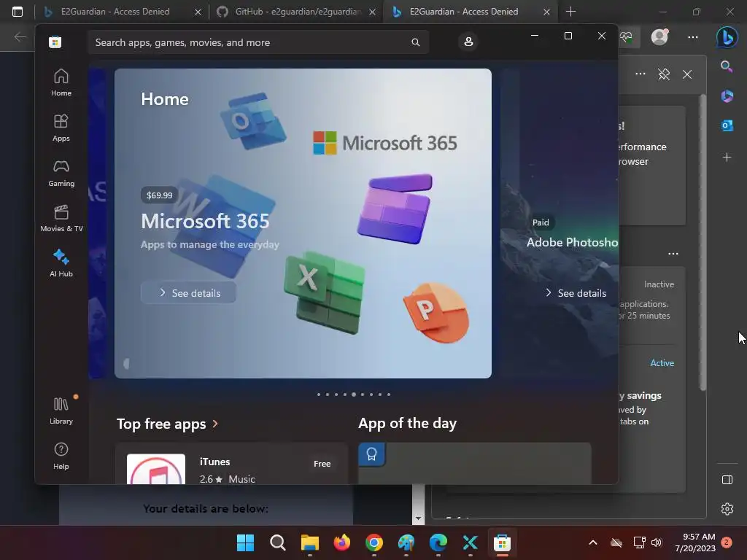Close first E2Guardian tab

pos(198,12)
